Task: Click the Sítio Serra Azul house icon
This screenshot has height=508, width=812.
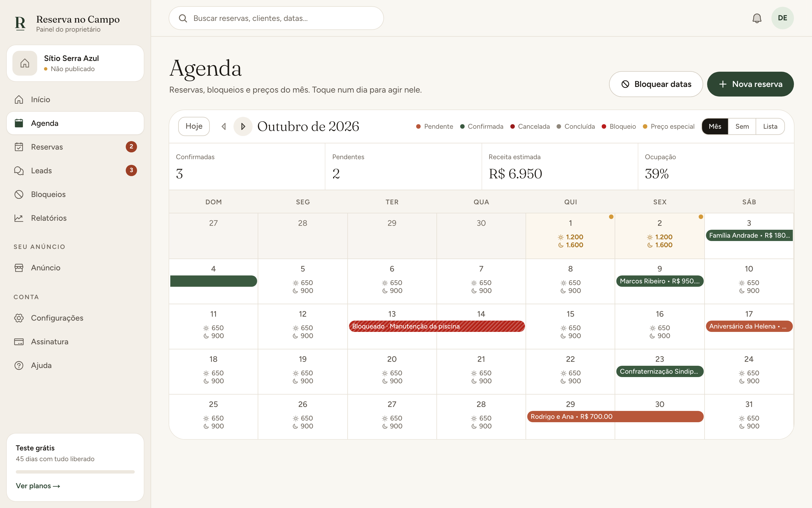Action: pos(25,63)
